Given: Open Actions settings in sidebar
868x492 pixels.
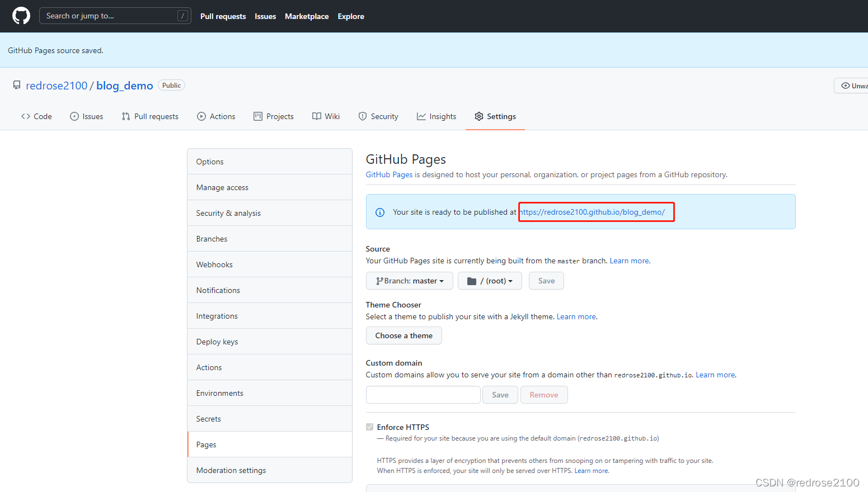Looking at the screenshot, I should 270,367.
